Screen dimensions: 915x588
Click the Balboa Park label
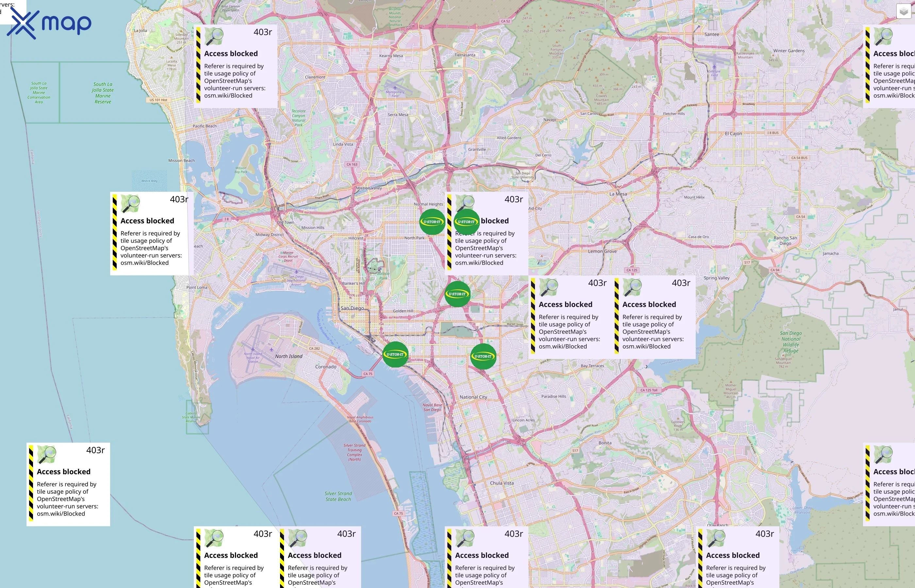click(x=383, y=276)
